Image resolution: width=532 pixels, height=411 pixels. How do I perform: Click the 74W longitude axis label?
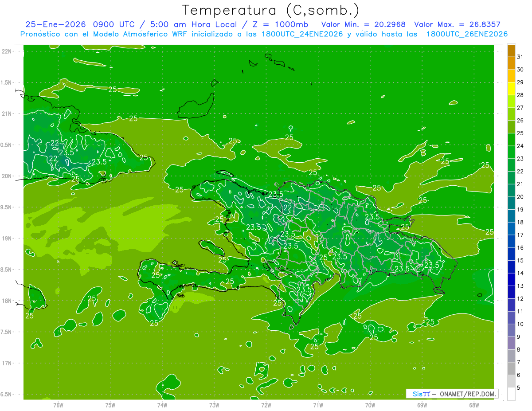(x=162, y=405)
